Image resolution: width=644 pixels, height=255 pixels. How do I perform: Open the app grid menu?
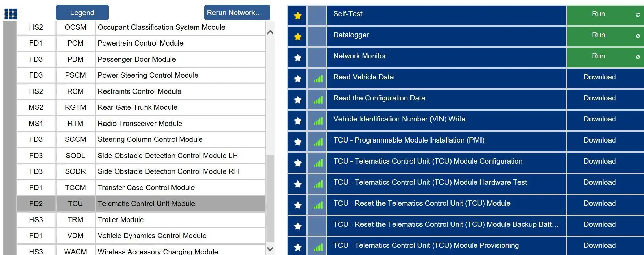(x=11, y=13)
